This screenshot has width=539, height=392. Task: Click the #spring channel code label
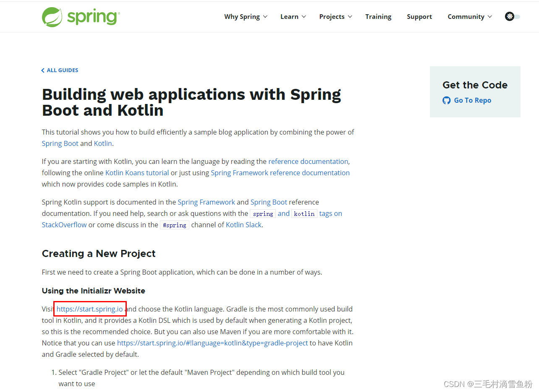click(x=175, y=225)
